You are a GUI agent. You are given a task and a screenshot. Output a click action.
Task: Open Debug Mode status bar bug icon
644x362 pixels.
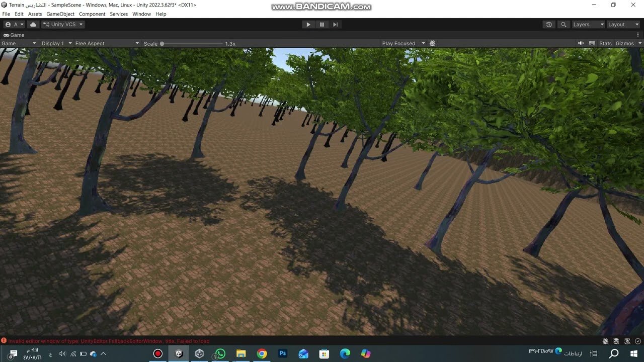605,341
